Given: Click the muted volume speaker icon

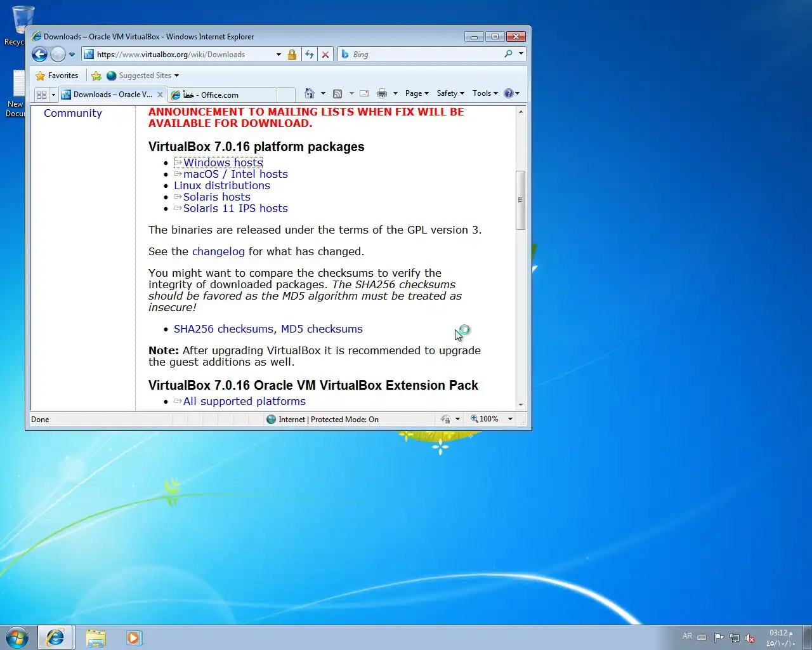Looking at the screenshot, I should click(x=750, y=638).
